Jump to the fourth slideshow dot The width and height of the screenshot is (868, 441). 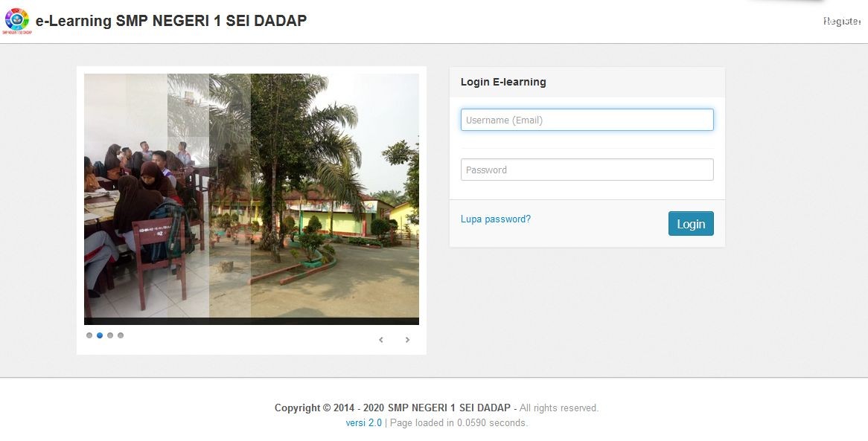pos(121,335)
